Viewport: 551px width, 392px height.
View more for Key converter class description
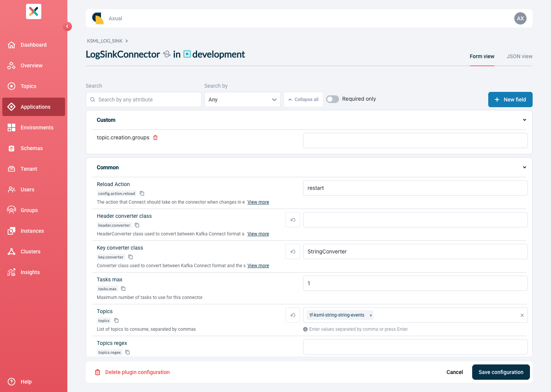258,266
